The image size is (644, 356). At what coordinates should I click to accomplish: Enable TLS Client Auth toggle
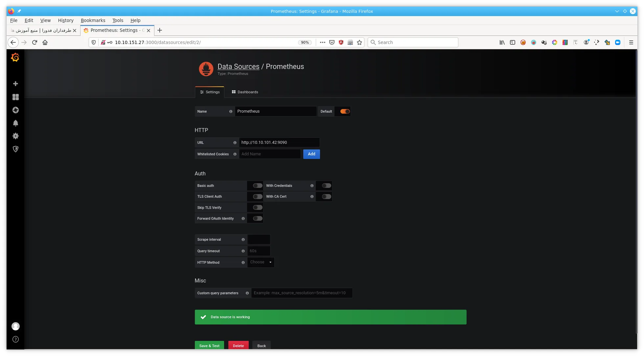[258, 196]
